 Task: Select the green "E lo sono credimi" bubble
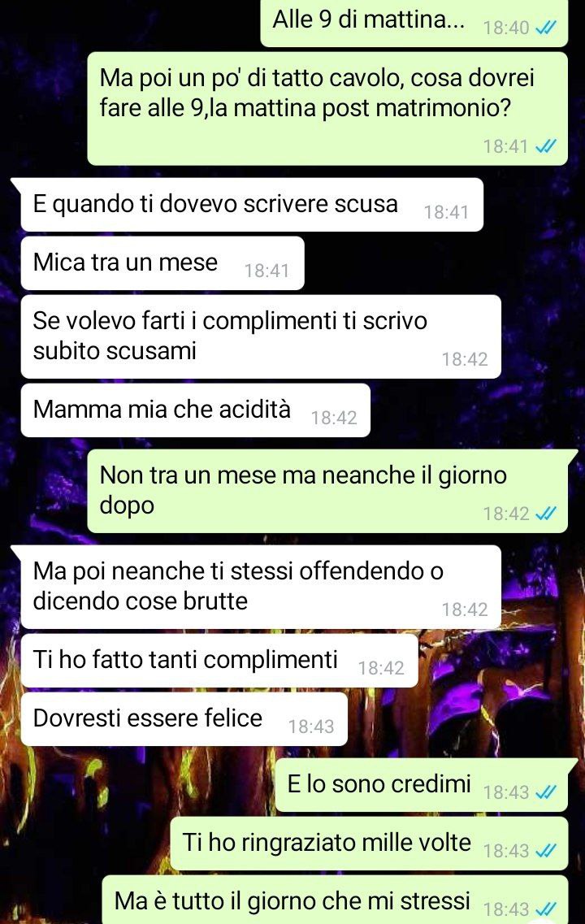[421, 785]
